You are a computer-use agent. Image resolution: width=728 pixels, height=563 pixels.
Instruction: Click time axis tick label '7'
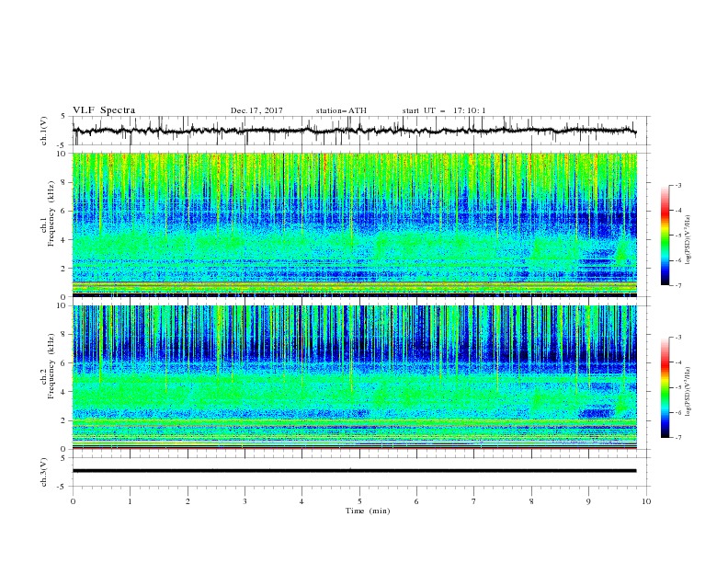[474, 501]
